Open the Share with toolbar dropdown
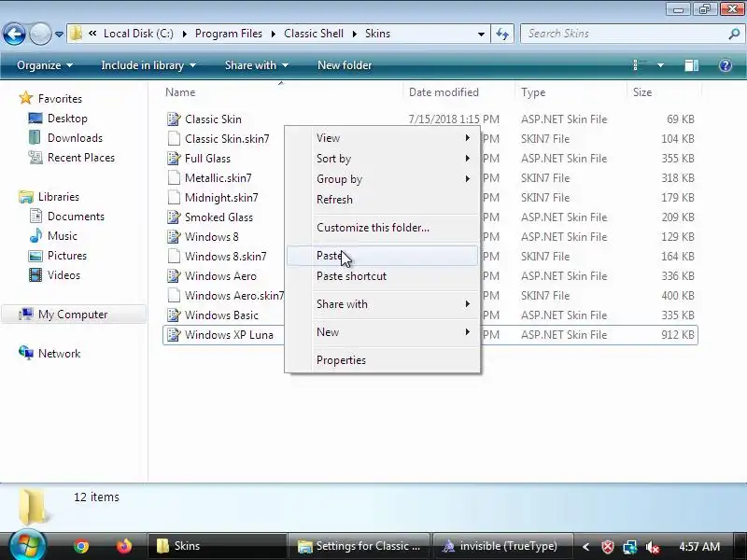 click(x=256, y=65)
